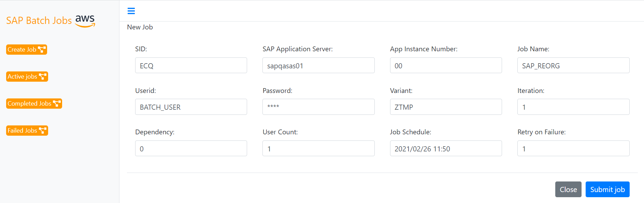The width and height of the screenshot is (644, 203).
Task: Focus the Dependency input field
Action: pos(191,148)
